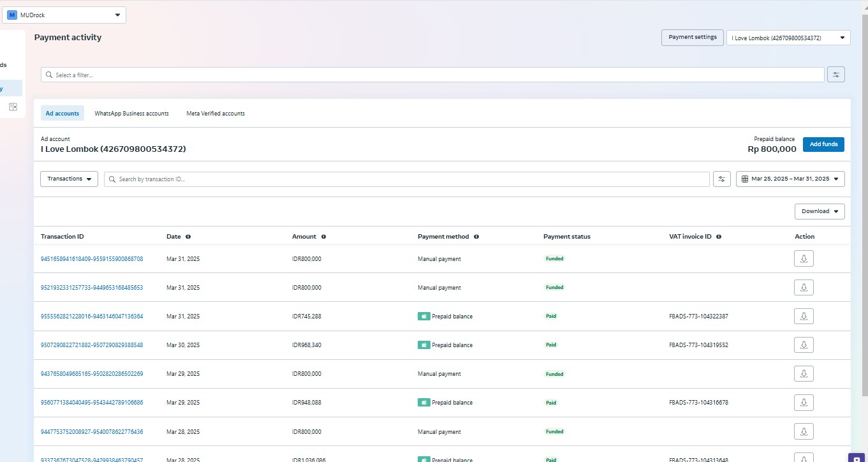Switch to WhatsApp Business accounts tab
Viewport: 868px width, 462px height.
tap(131, 114)
